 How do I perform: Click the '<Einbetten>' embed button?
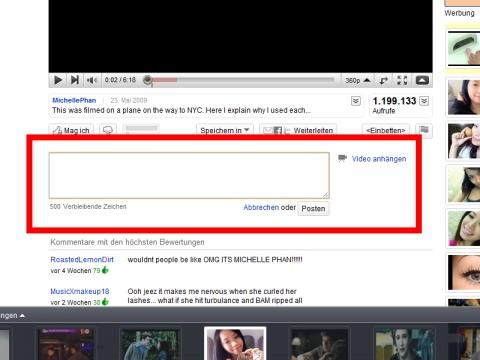tap(386, 130)
